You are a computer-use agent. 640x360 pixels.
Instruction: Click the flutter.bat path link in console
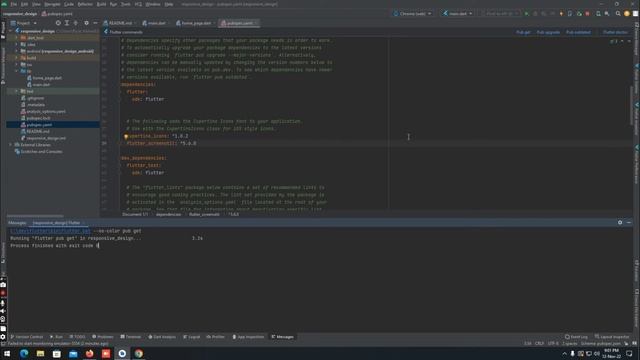(x=50, y=231)
